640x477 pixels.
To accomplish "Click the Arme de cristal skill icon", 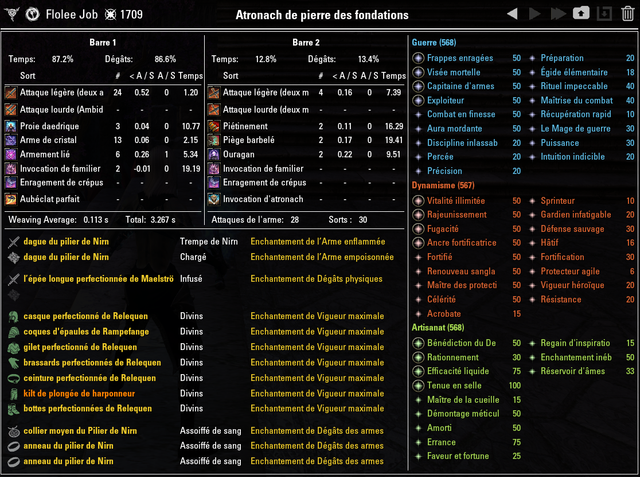I will tap(11, 140).
